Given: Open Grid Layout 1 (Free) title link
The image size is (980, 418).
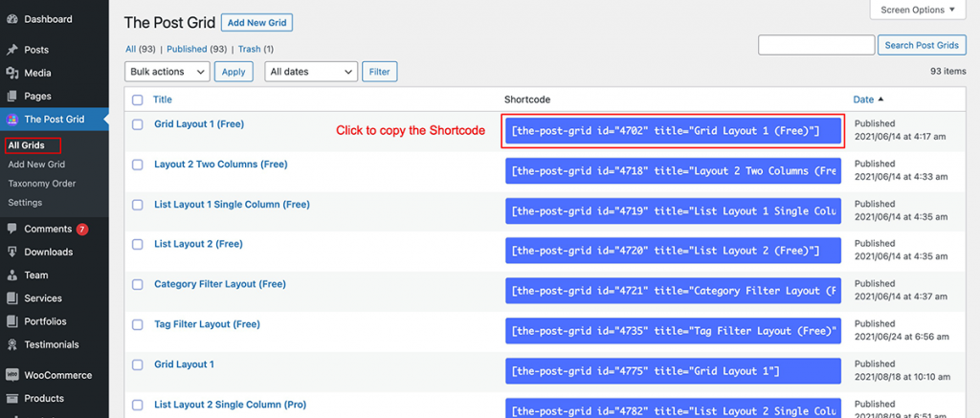Looking at the screenshot, I should pyautogui.click(x=199, y=124).
